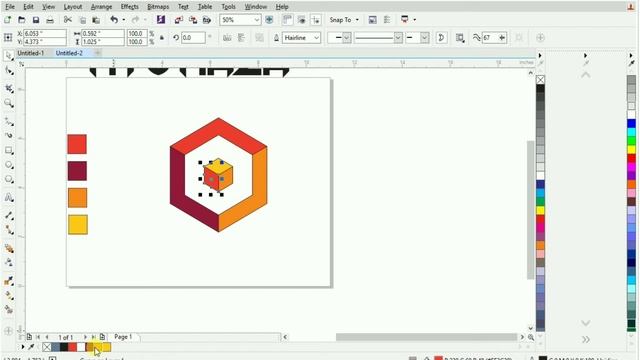This screenshot has height=360, width=640.
Task: Select the Shape edit tool
Action: 9,71
